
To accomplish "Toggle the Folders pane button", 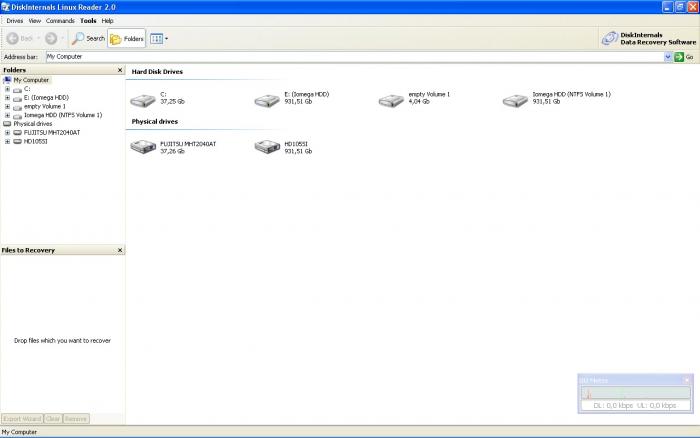I will (x=127, y=39).
